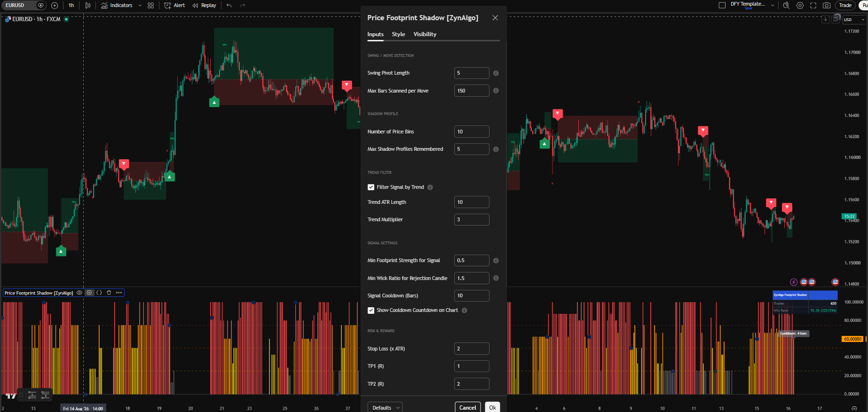Open the Indicators menu icon
The width and height of the screenshot is (868, 412).
(x=104, y=5)
